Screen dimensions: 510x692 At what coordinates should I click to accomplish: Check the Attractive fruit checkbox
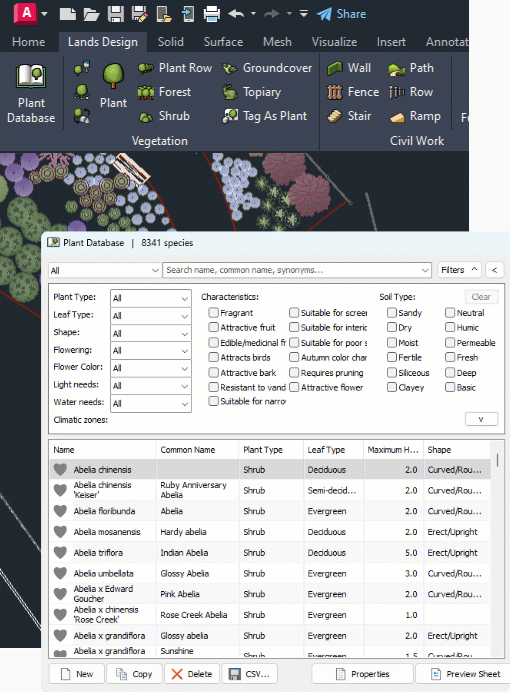click(x=214, y=327)
